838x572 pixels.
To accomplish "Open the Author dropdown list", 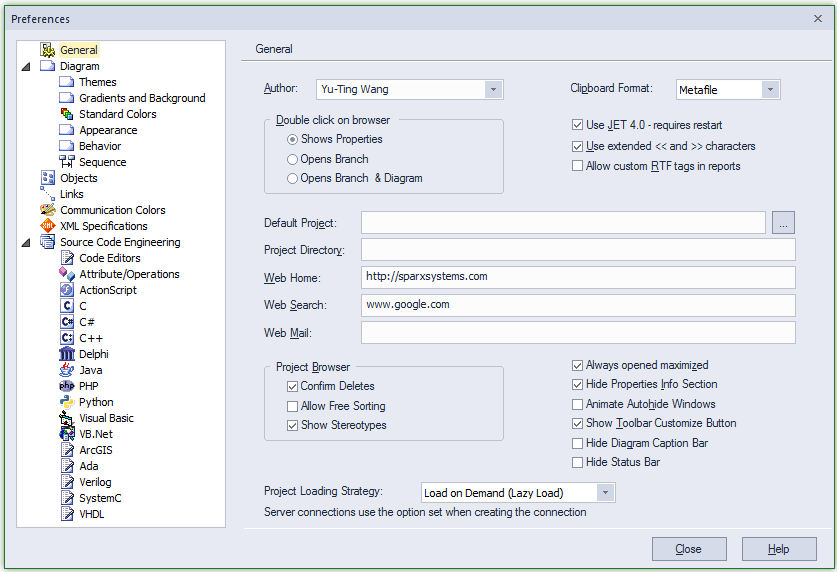I will (493, 90).
